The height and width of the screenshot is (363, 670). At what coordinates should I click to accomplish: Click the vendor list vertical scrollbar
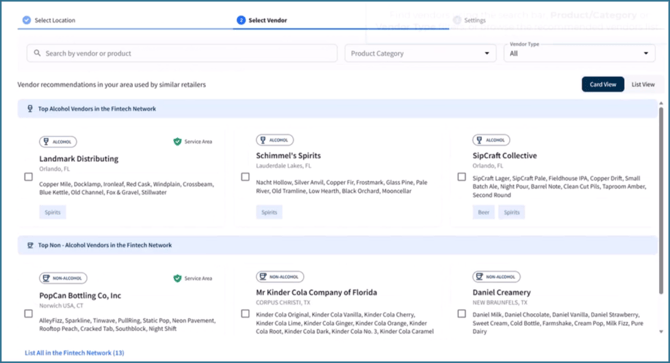(x=661, y=201)
